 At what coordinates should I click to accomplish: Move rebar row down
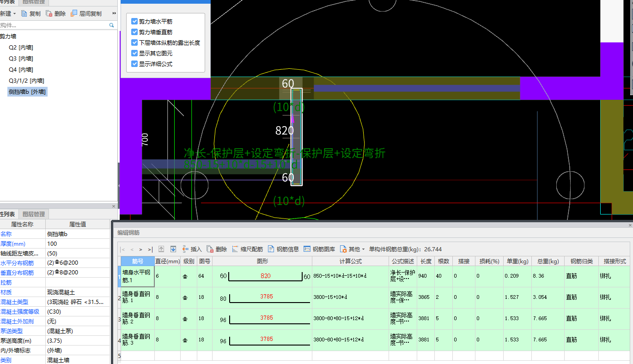pyautogui.click(x=173, y=249)
